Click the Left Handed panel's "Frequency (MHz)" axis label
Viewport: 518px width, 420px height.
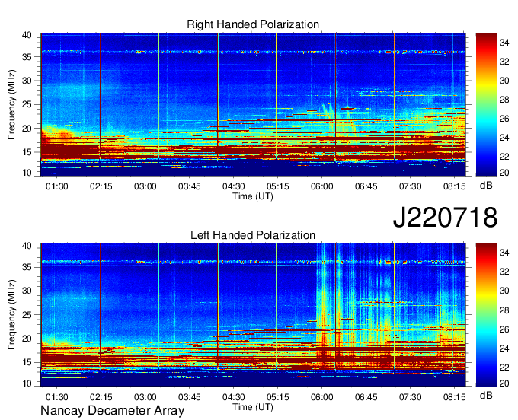(x=12, y=315)
